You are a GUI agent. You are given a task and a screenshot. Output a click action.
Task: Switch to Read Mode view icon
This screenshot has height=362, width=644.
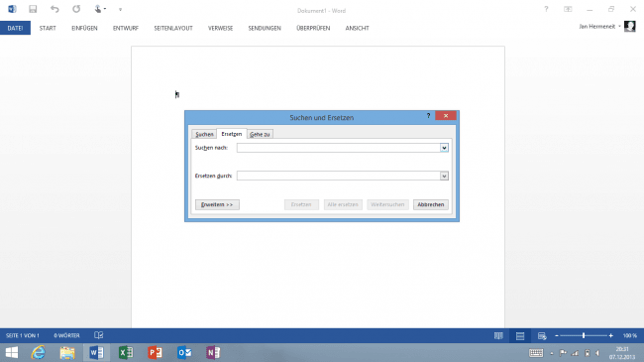pyautogui.click(x=498, y=336)
